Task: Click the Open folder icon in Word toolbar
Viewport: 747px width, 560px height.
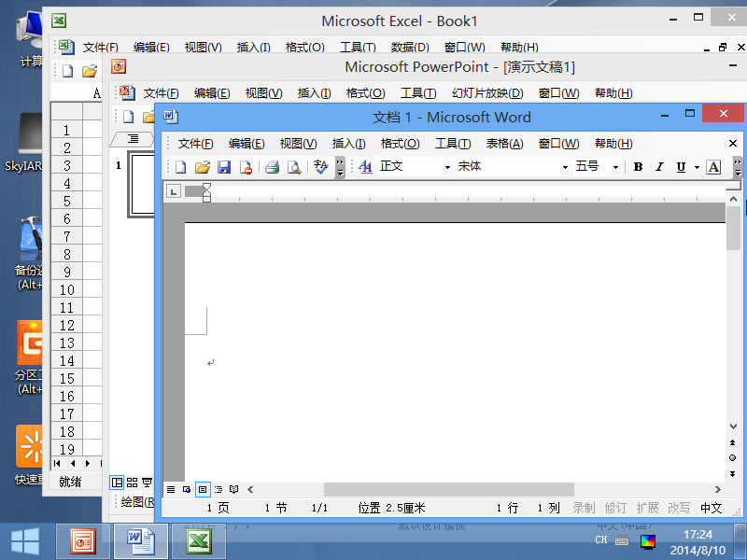Action: (x=203, y=167)
